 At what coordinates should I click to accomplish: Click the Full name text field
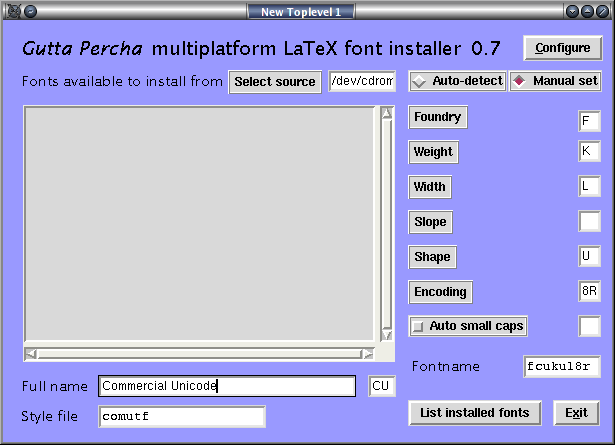coord(226,386)
